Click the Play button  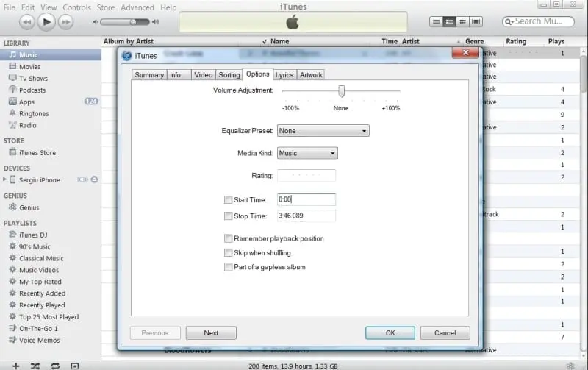coord(46,22)
